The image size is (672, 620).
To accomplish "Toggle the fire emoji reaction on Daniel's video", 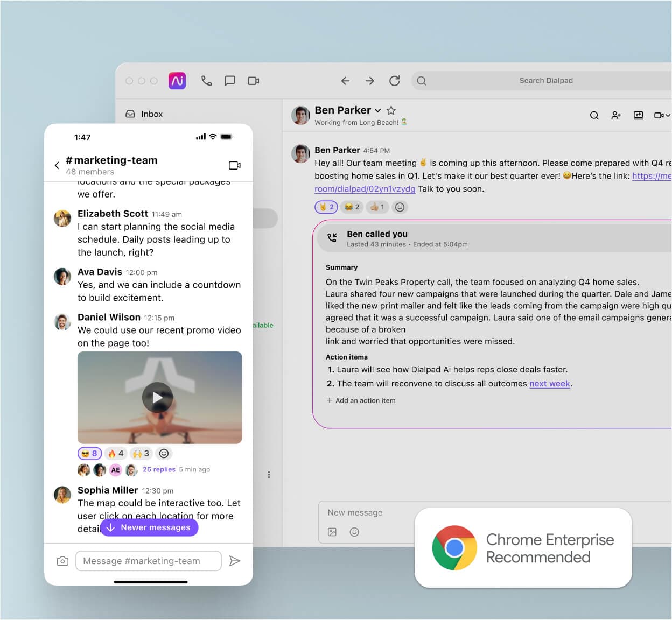I will (115, 453).
